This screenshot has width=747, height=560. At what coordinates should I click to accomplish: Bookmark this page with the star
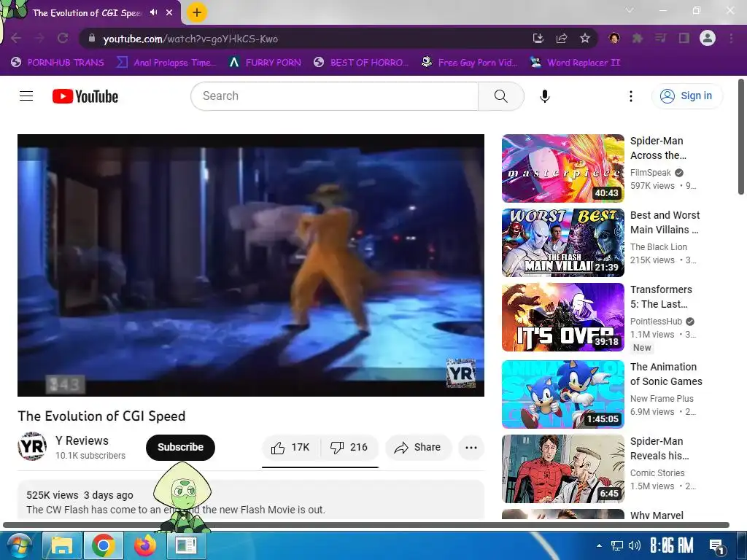pos(585,38)
